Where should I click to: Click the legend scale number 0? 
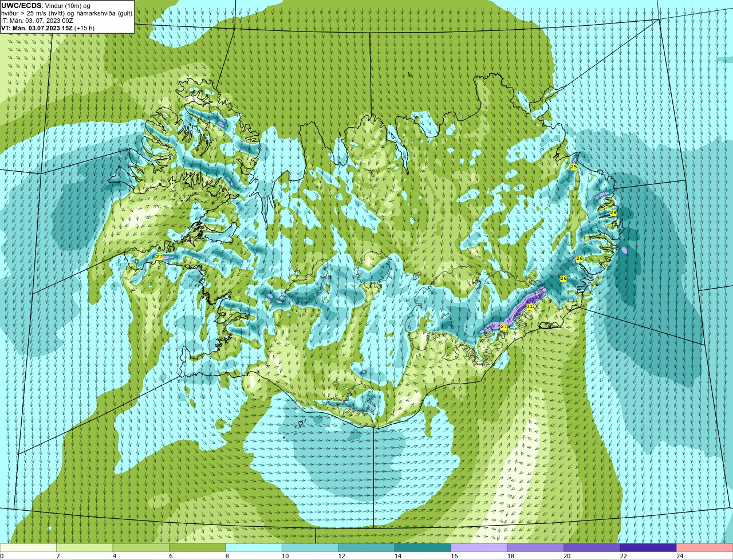2,556
